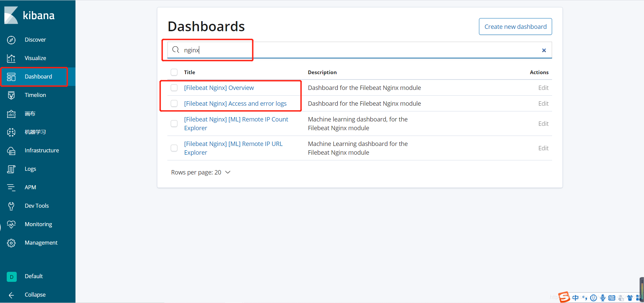644x303 pixels.
Task: Open Management gear icon
Action: tap(11, 243)
